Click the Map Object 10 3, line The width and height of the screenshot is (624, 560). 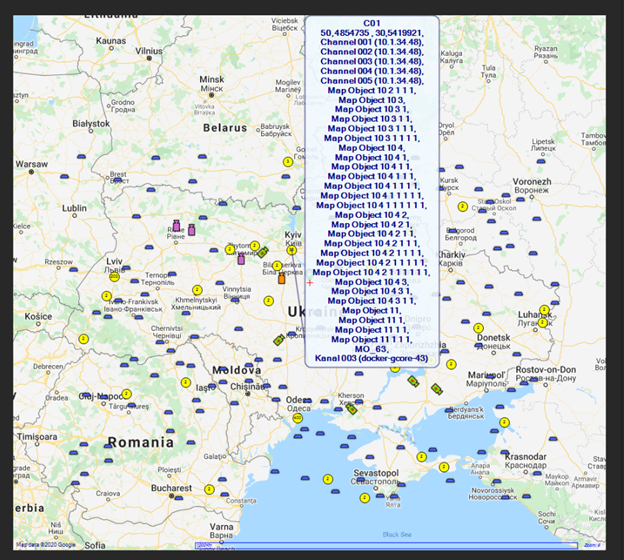pyautogui.click(x=372, y=100)
